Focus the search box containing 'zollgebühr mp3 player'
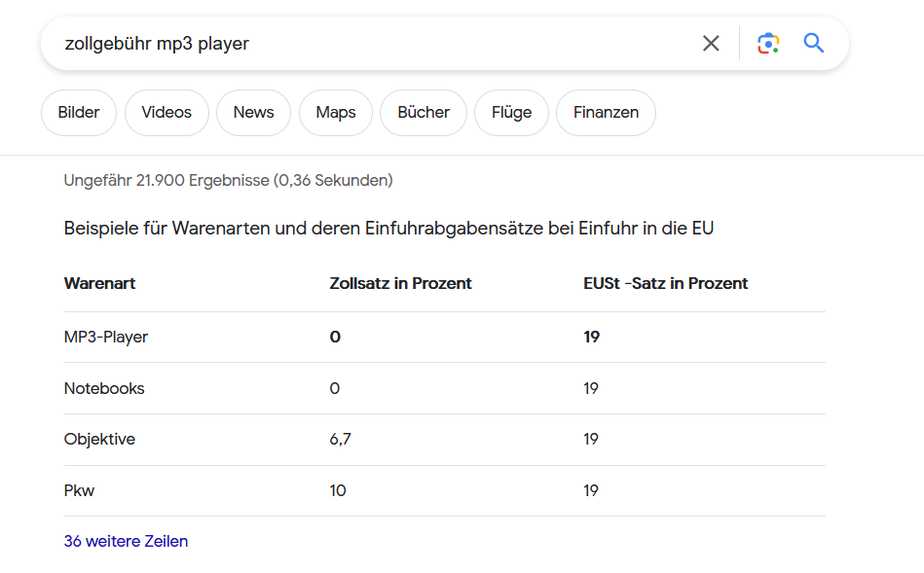The image size is (924, 573). pos(370,44)
